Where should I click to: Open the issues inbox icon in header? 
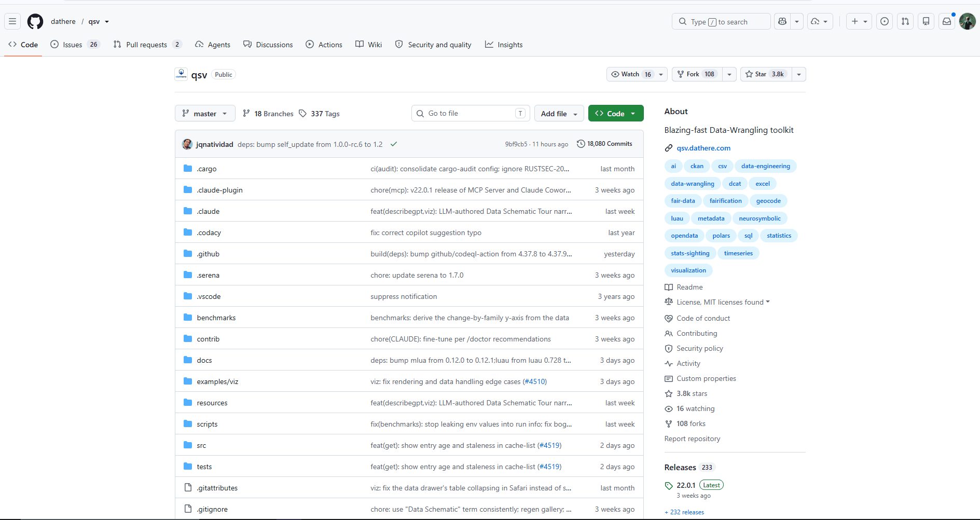(885, 21)
